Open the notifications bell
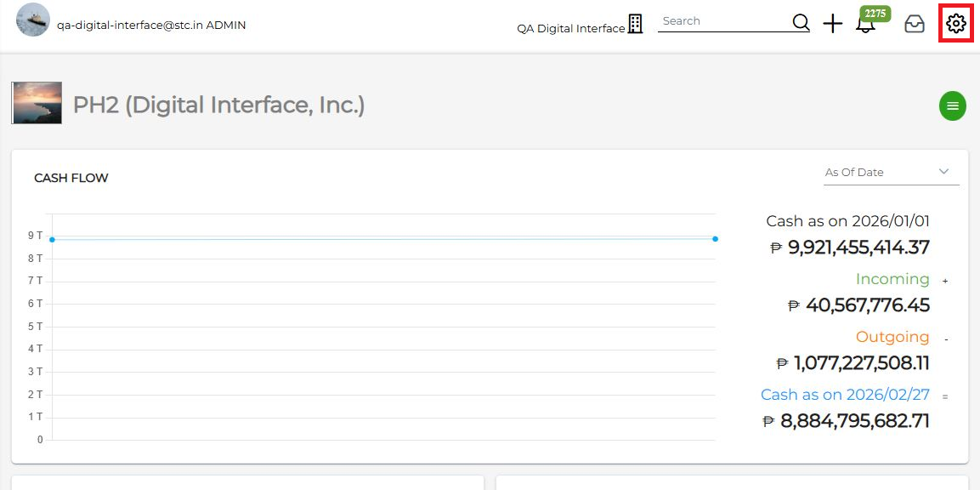This screenshot has height=490, width=980. pyautogui.click(x=865, y=25)
